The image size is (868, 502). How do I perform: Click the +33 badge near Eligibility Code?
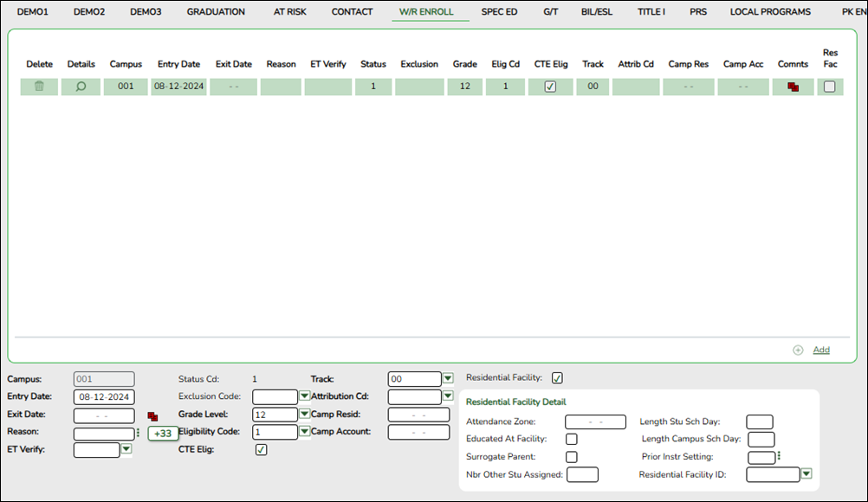(x=161, y=432)
